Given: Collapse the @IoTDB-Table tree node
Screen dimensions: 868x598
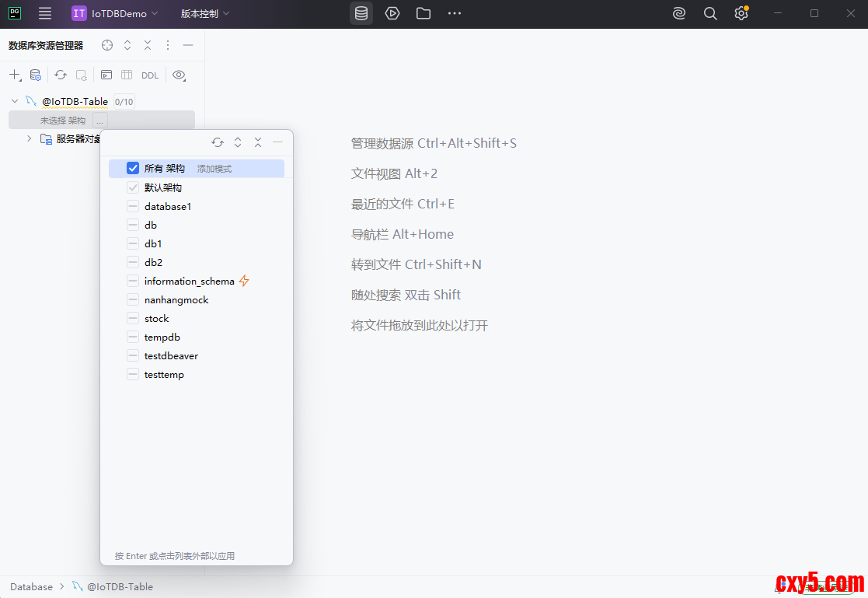Looking at the screenshot, I should click(x=15, y=101).
